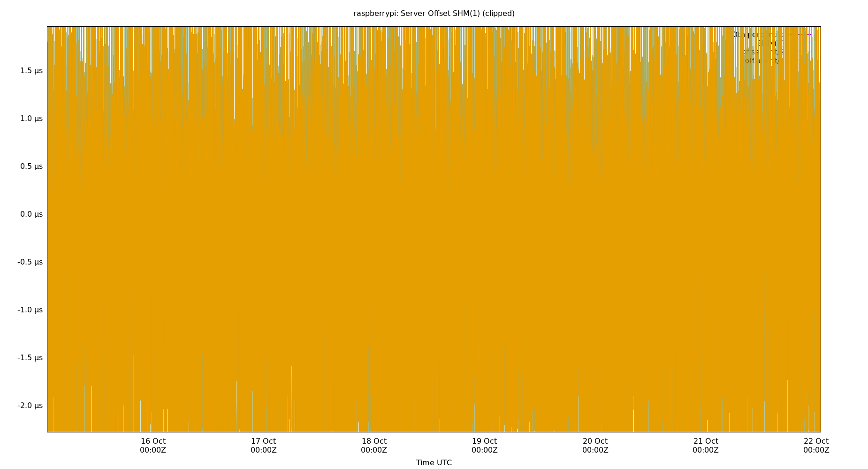The image size is (868, 469).
Task: Click the bottom legend entry starting with 'offset'
Action: [763, 61]
